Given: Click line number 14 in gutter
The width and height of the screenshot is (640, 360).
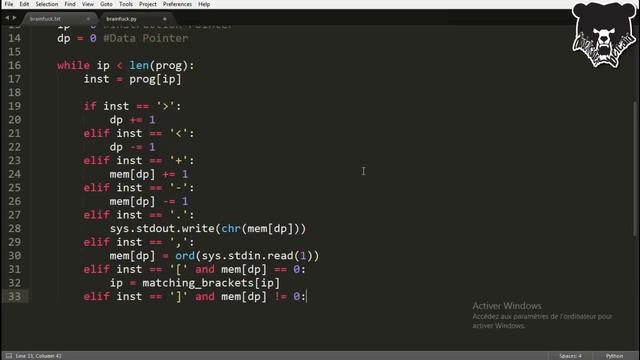Looking at the screenshot, I should click(x=14, y=38).
